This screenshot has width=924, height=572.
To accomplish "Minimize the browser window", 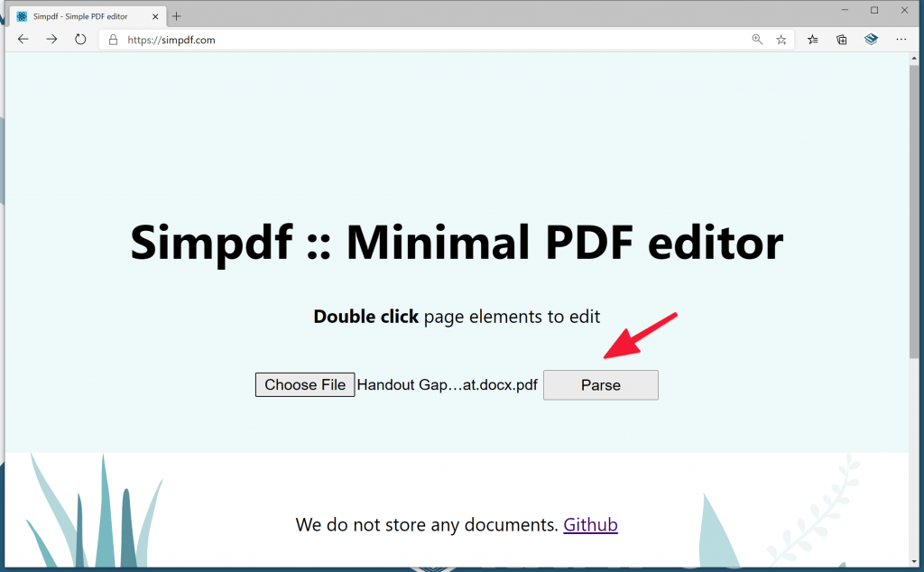I will click(x=845, y=10).
